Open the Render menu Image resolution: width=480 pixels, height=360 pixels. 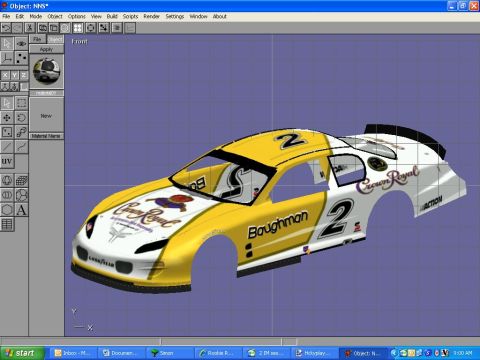point(152,16)
